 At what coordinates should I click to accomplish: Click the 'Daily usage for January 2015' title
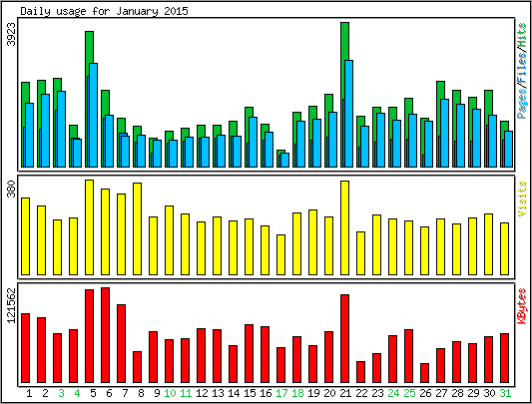point(104,12)
